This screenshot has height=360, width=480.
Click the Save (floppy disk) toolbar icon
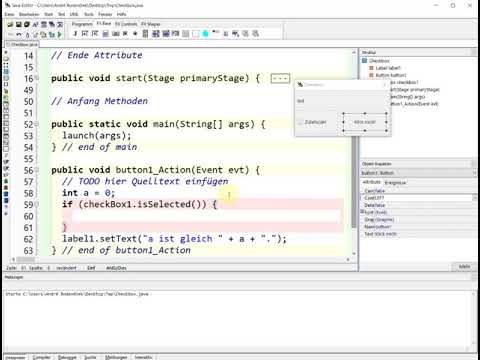19,24
